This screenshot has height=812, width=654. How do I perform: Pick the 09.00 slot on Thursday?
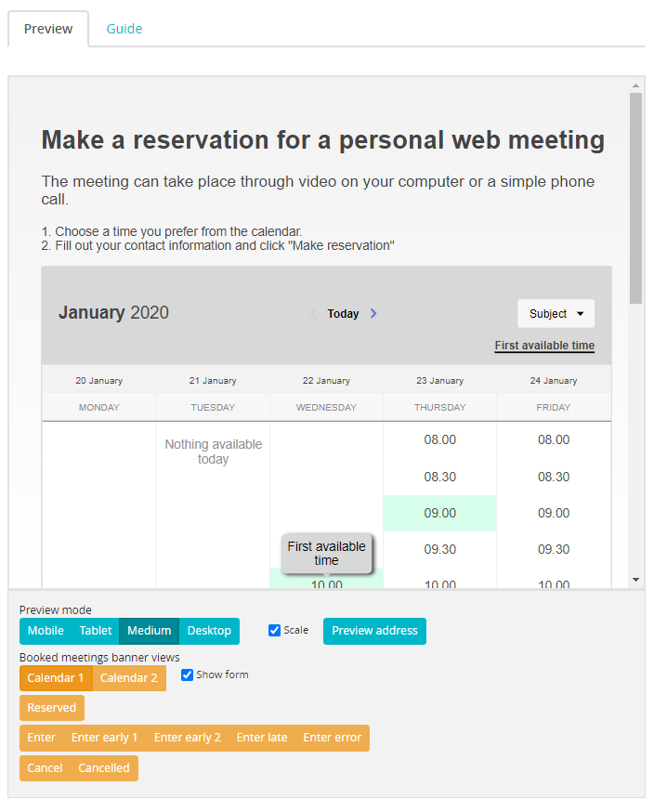pyautogui.click(x=439, y=513)
